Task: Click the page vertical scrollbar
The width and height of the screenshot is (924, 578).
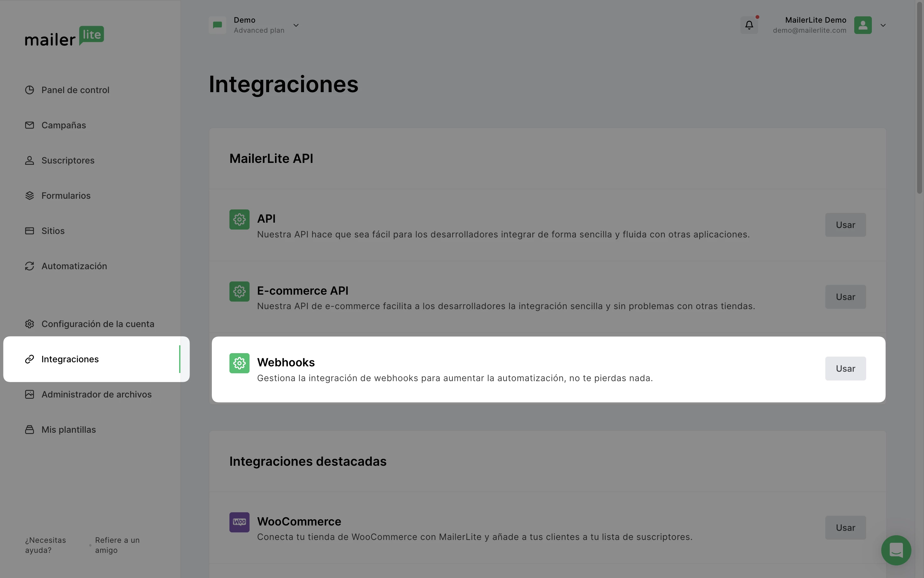Action: (920, 97)
